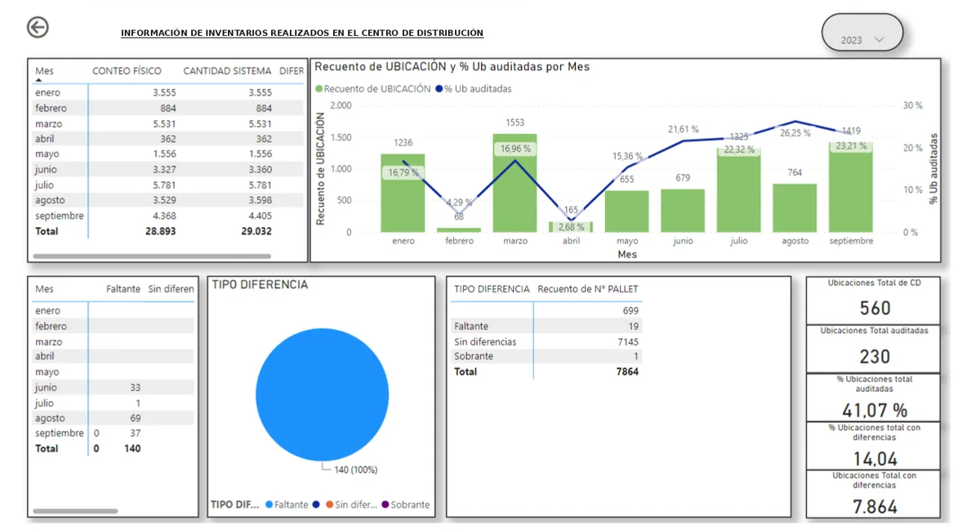The height and width of the screenshot is (530, 980).
Task: Sort by 'Sin diferen' column header
Action: pos(171,289)
